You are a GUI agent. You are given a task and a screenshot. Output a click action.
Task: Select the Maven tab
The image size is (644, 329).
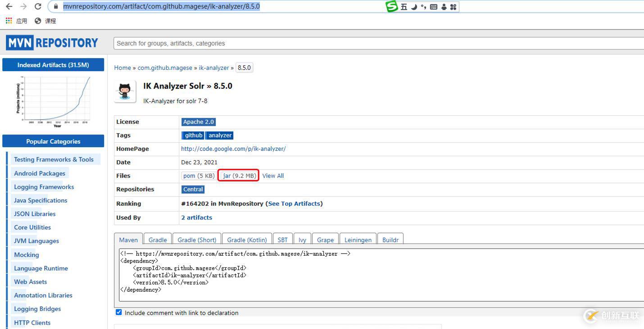pos(128,240)
